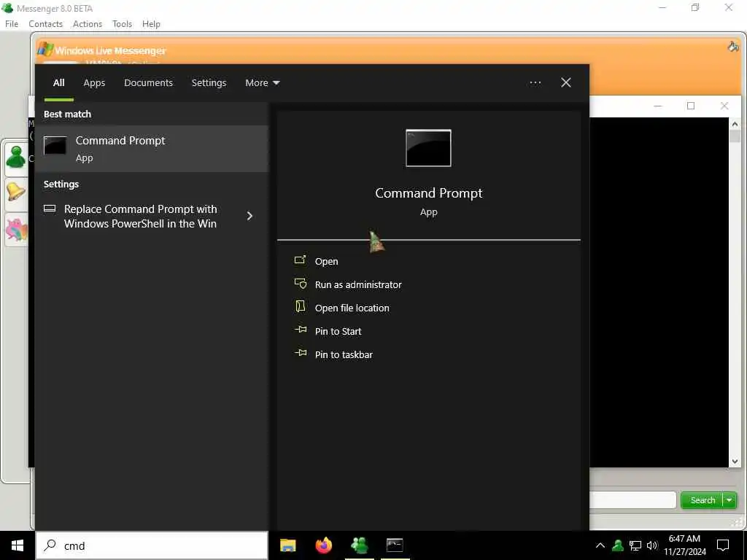Viewport: 747px width, 560px height.
Task: Click the Pin to Start pin icon
Action: 301,330
